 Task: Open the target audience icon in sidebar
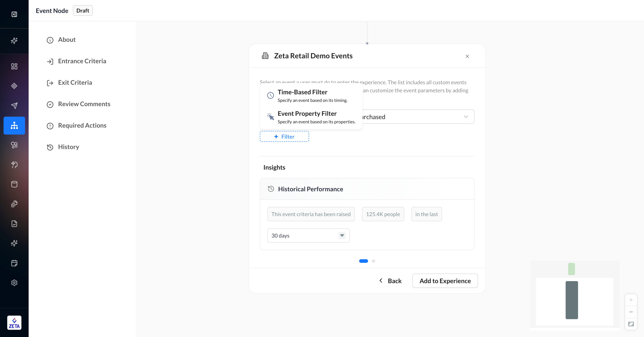coord(14,86)
